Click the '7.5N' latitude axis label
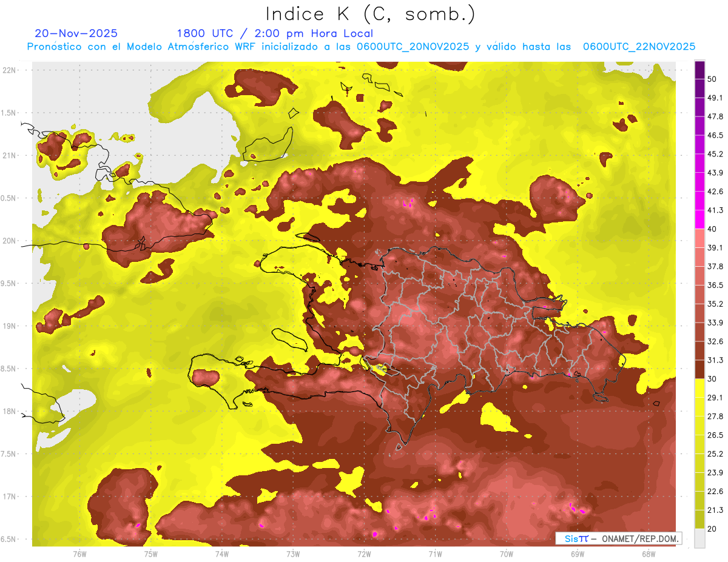This screenshot has width=728, height=562. [9, 454]
